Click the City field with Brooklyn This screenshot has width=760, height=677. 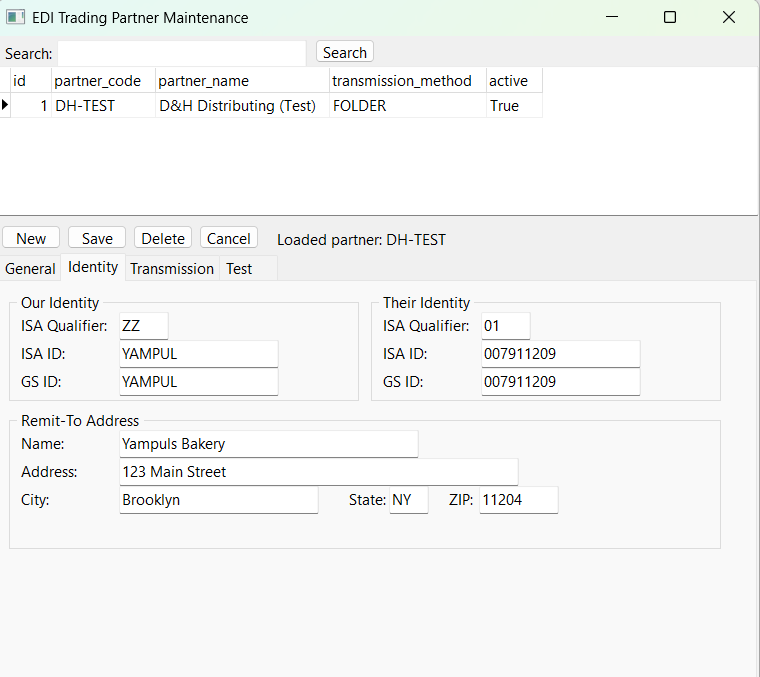(x=219, y=500)
